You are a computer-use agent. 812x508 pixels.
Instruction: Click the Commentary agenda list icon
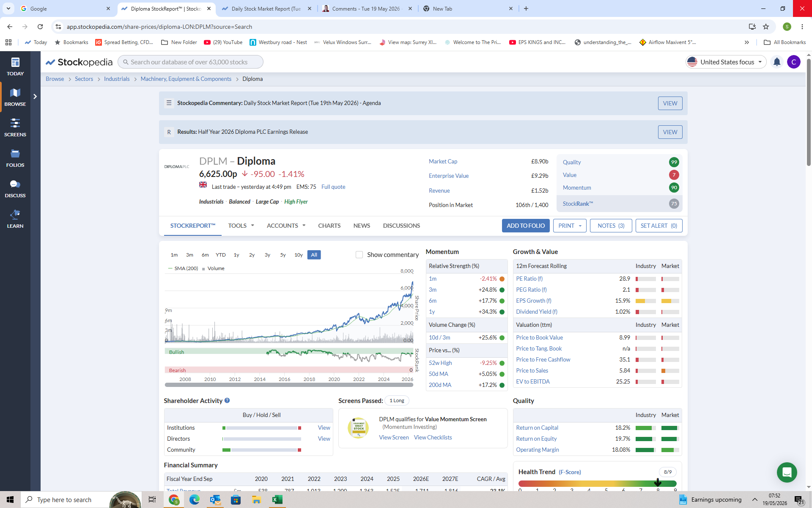point(169,103)
